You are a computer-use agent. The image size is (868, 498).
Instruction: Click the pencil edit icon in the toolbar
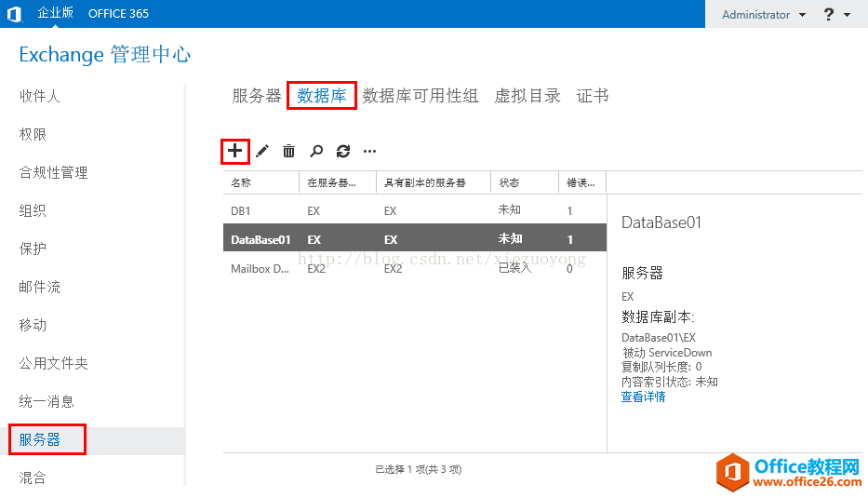(x=262, y=151)
